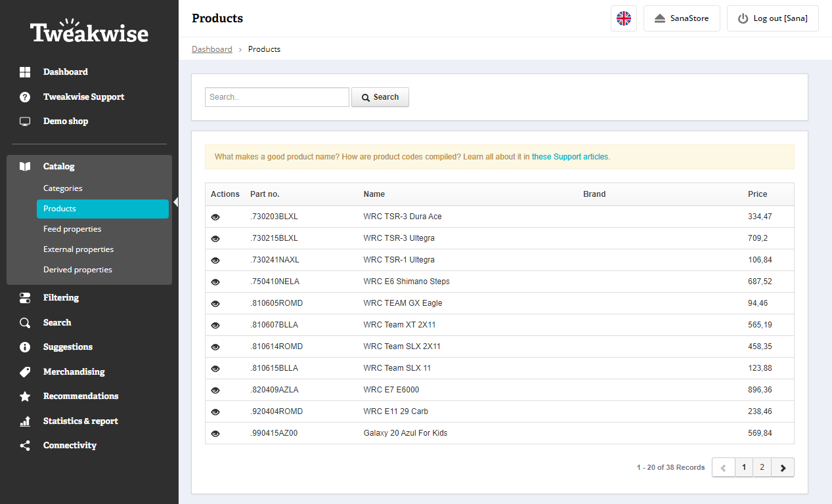This screenshot has width=832, height=504.
Task: Open Derived properties under Catalog
Action: [77, 270]
